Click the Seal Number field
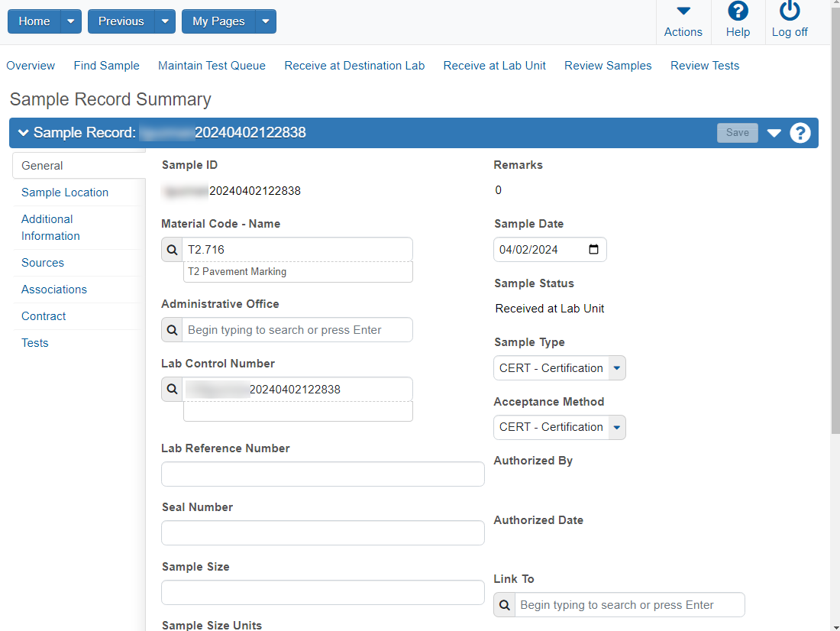Viewport: 840px width, 631px height. point(323,533)
